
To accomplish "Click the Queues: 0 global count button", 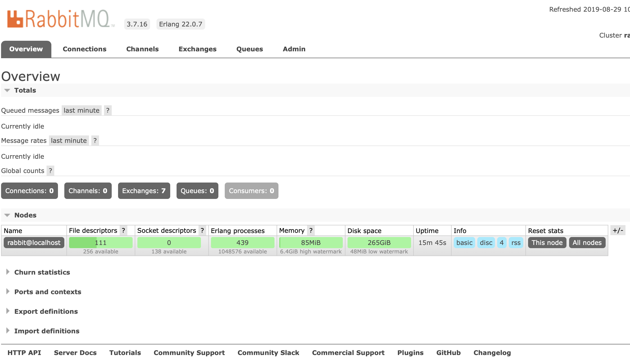I will pos(197,191).
